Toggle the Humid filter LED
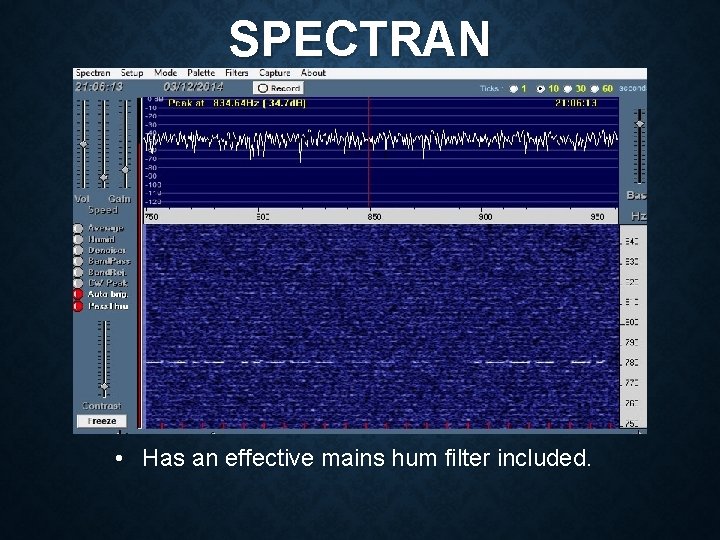This screenshot has height=540, width=720. (x=78, y=239)
